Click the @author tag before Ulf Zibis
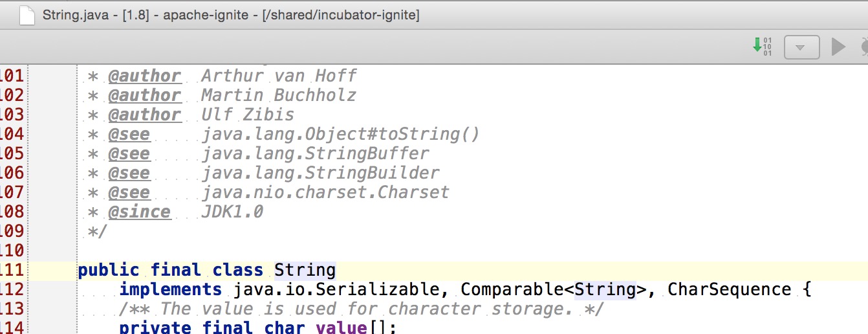 pos(144,115)
